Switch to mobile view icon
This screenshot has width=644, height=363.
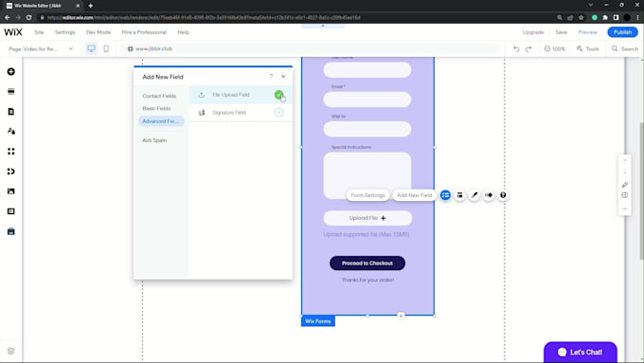pos(106,48)
